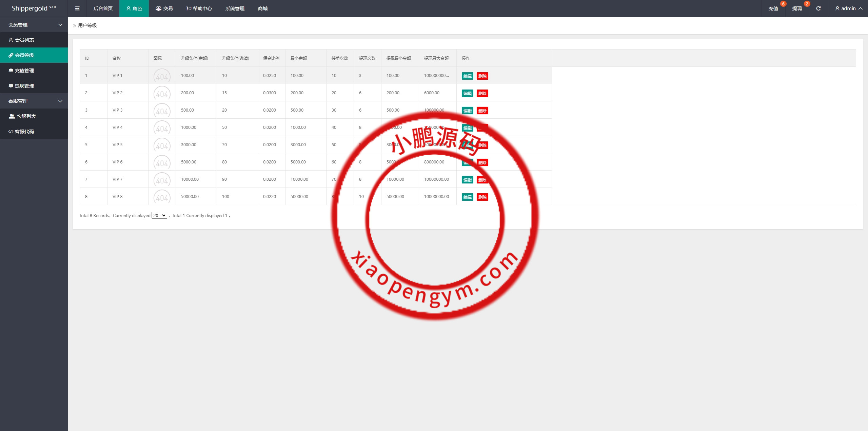The image size is (868, 431).
Task: Open 帮助中心 in top navigation
Action: (x=199, y=8)
